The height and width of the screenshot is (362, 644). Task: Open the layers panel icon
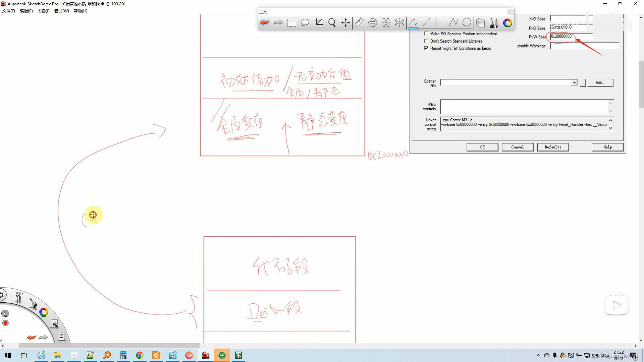pos(480,22)
